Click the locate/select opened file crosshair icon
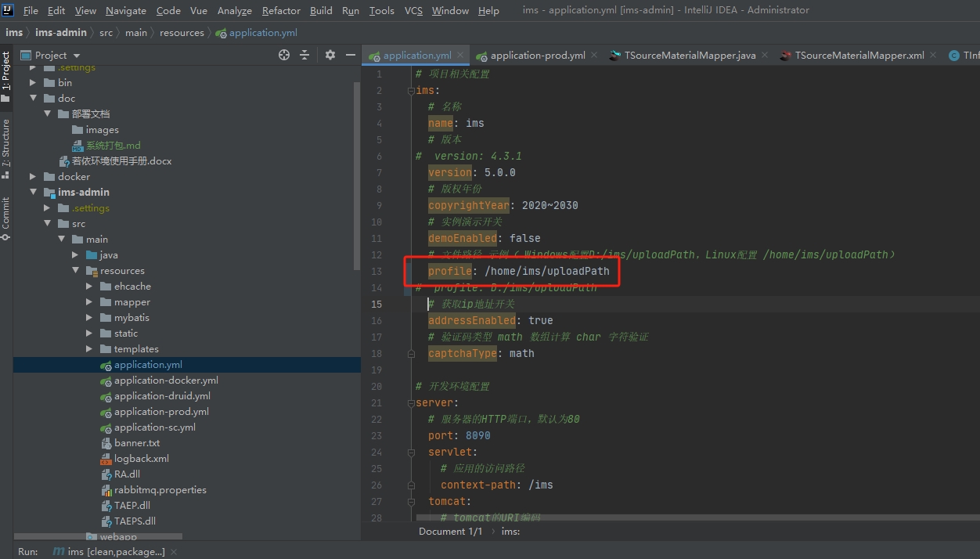 [284, 55]
